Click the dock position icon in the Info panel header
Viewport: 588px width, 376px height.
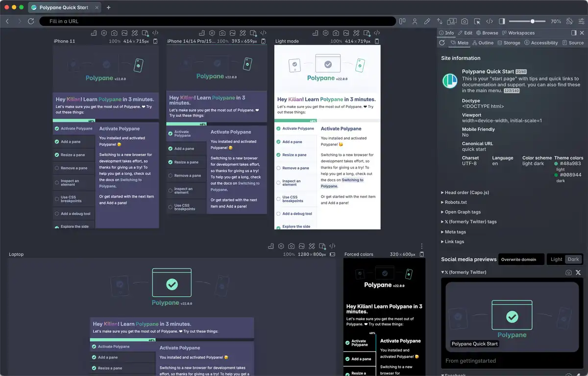574,33
